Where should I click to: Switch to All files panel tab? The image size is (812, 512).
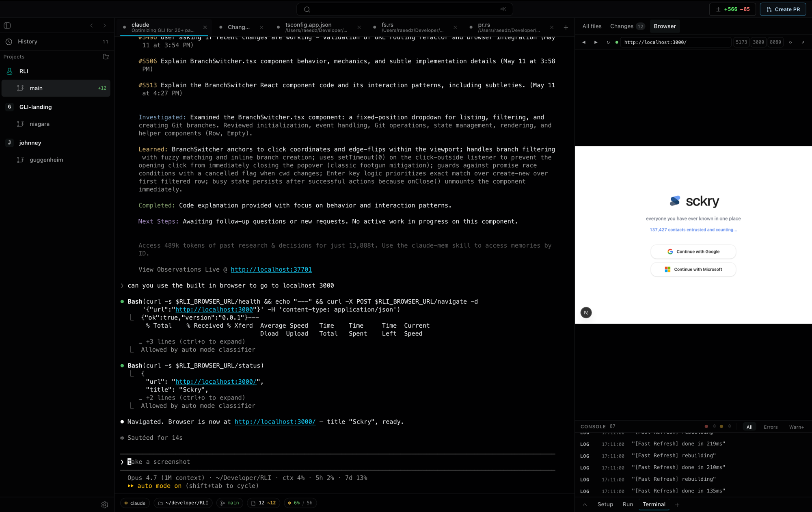(592, 26)
